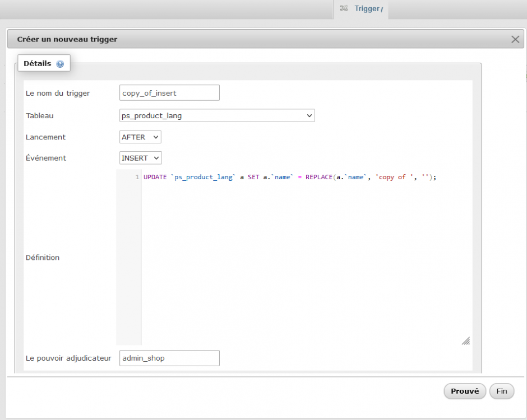527x420 pixels.
Task: Click the admin_shop definer input field
Action: 169,358
